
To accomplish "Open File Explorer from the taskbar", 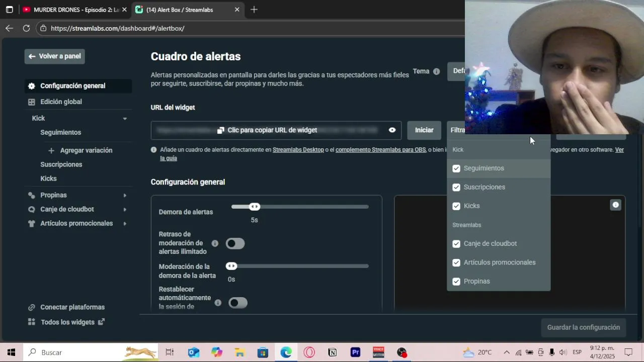I will 240,352.
